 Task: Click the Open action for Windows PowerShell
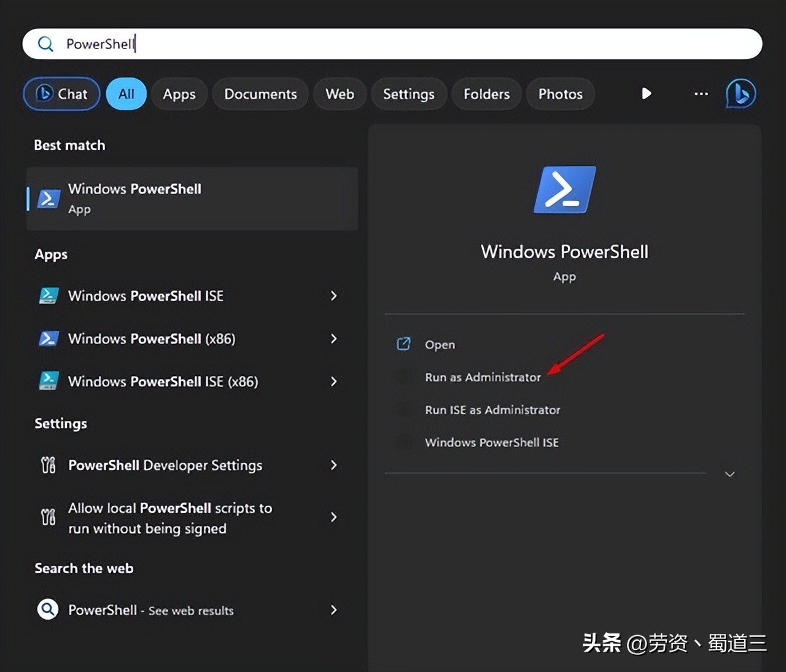440,344
